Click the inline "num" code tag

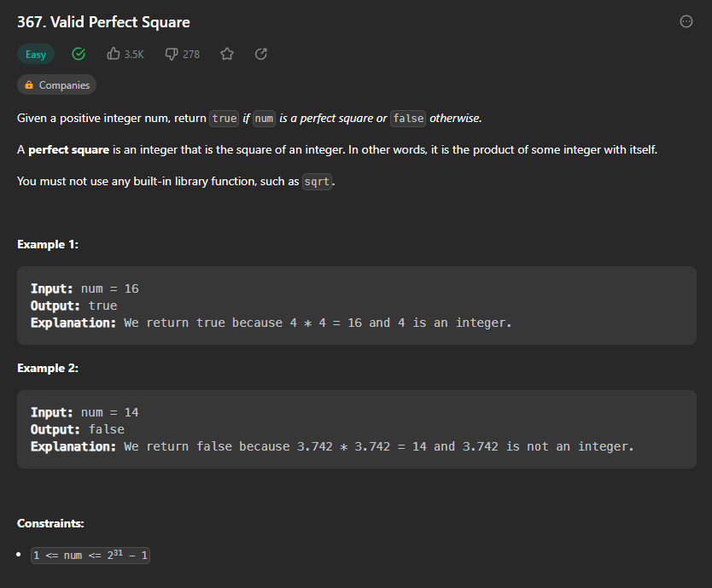tap(265, 119)
